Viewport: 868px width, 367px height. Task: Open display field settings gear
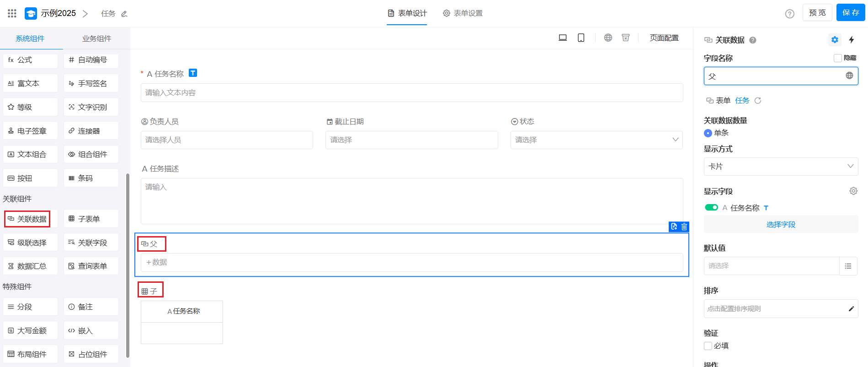853,191
